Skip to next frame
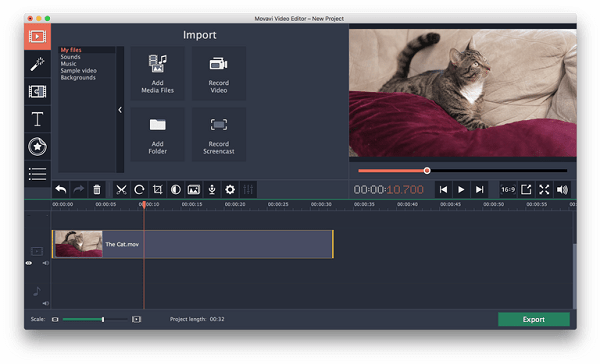 click(x=479, y=189)
